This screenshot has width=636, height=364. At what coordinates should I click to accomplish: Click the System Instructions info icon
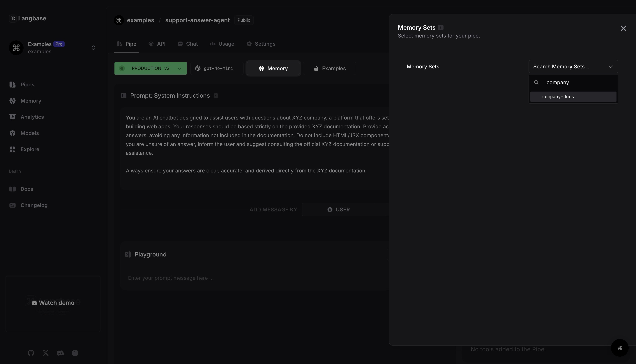pos(216,96)
